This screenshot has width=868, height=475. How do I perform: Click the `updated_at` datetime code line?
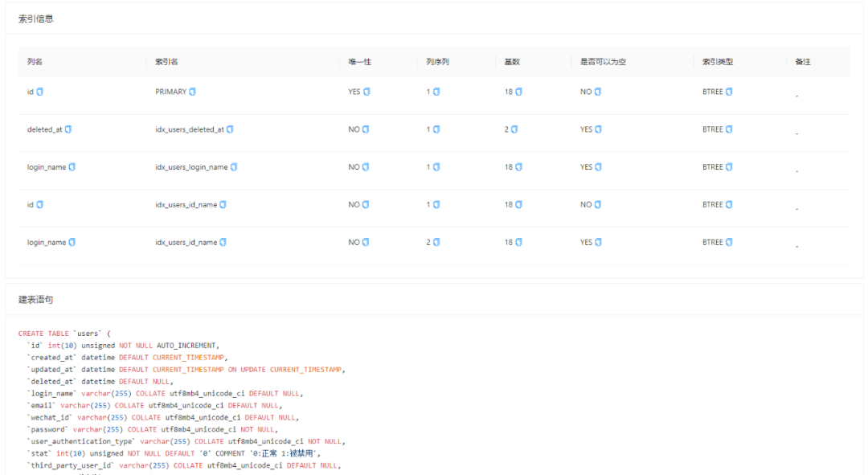[186, 370]
